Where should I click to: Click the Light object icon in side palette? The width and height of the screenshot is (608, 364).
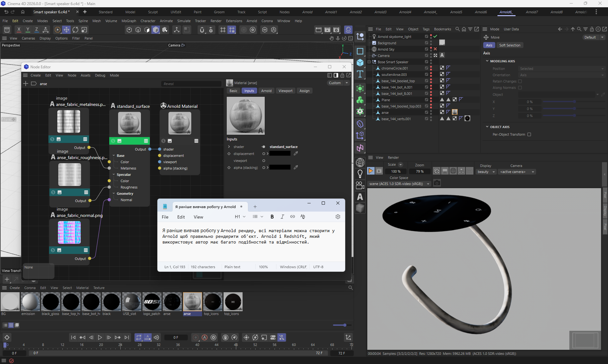point(360,174)
